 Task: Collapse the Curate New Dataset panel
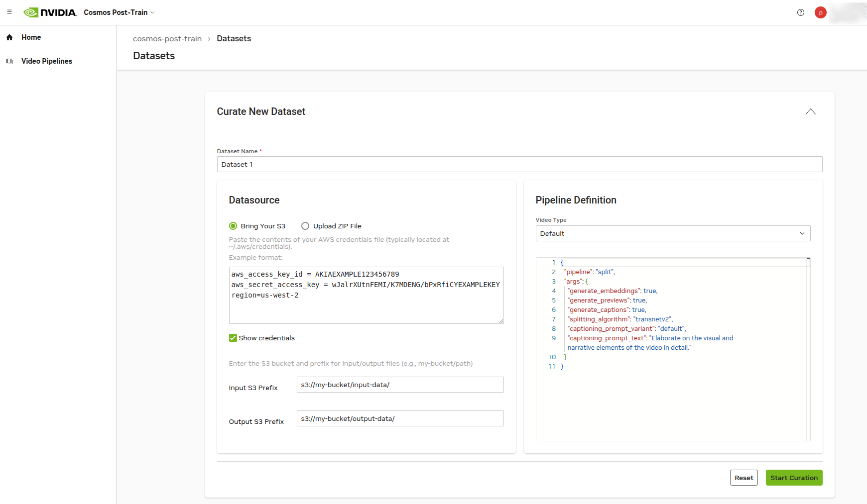[811, 111]
